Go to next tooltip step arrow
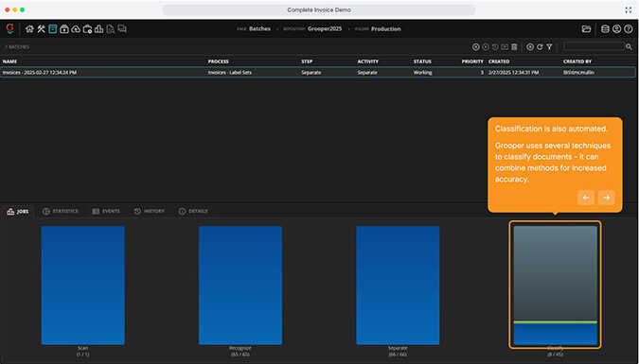Image resolution: width=639 pixels, height=364 pixels. pyautogui.click(x=607, y=198)
